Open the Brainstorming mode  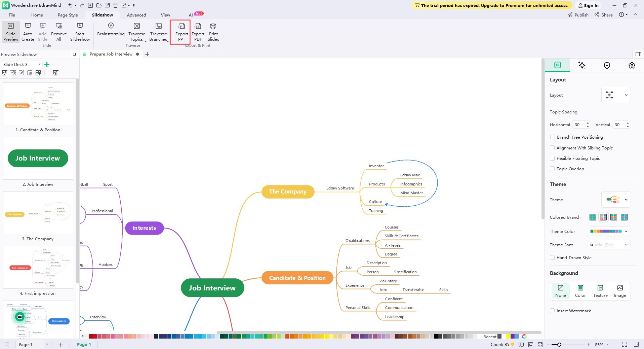(111, 30)
